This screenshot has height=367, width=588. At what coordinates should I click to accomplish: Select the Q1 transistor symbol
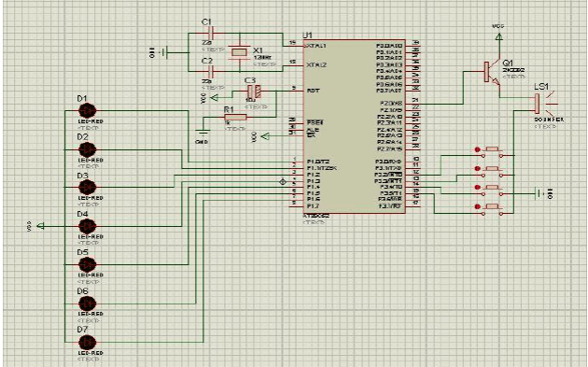493,73
